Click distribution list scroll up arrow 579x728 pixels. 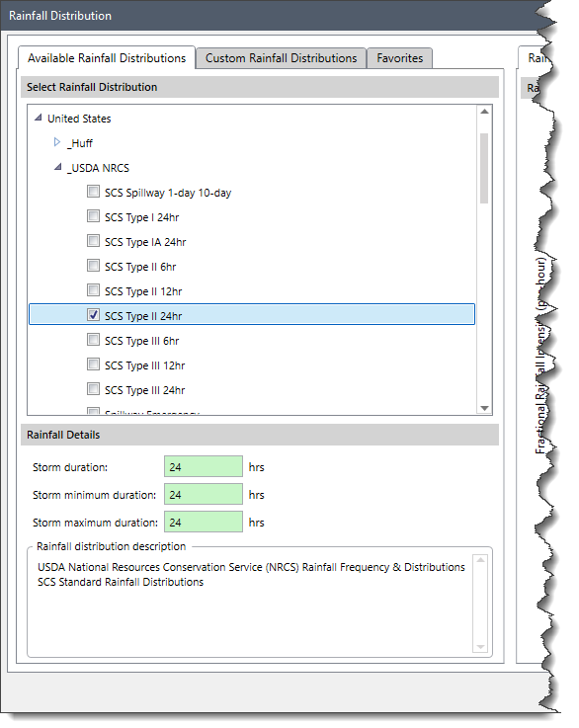click(484, 112)
